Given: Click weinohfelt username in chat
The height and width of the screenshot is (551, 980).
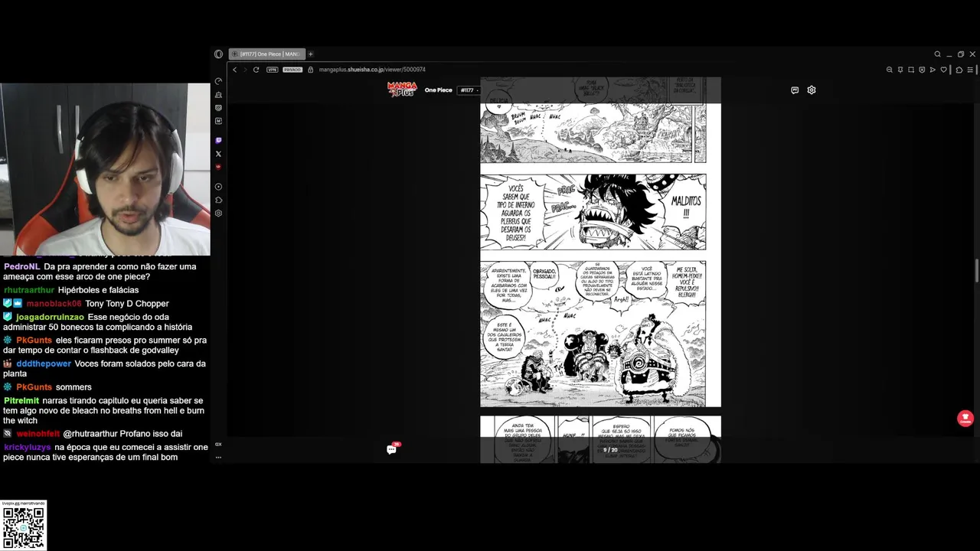Looking at the screenshot, I should 38,434.
